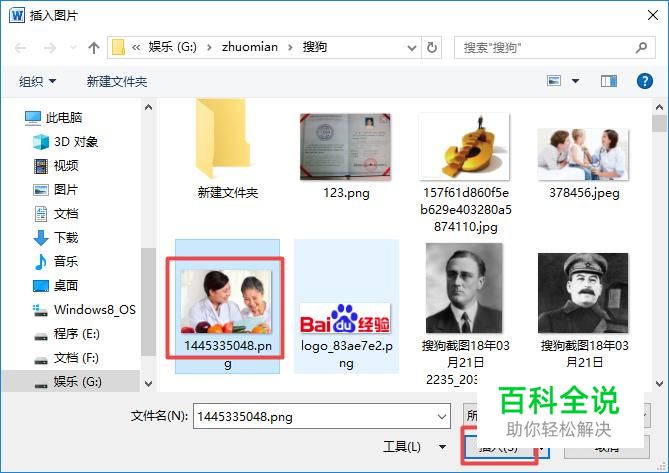Click the Forward navigation arrow

(x=50, y=48)
